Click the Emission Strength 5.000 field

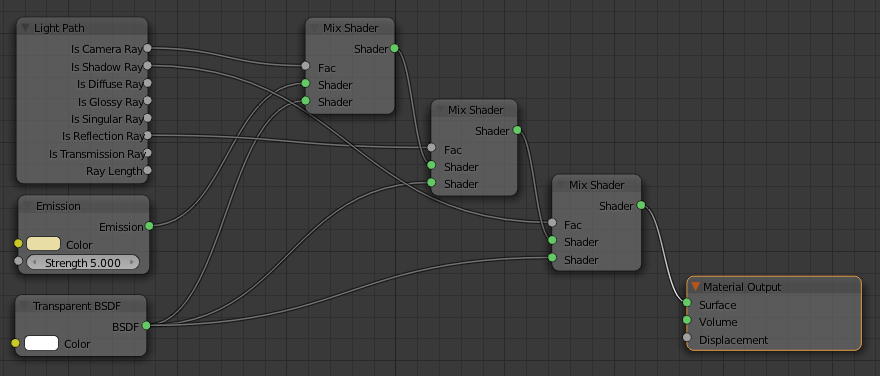pyautogui.click(x=83, y=263)
